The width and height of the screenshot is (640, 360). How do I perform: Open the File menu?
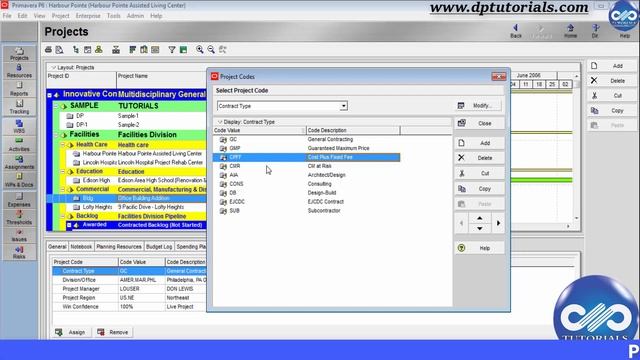pos(7,16)
